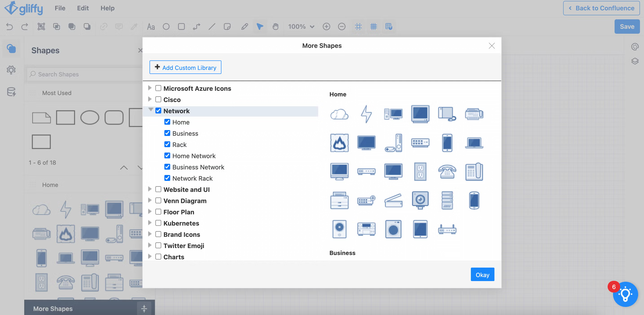Check the Floor Plan library checkbox
Image resolution: width=644 pixels, height=315 pixels.
pyautogui.click(x=158, y=212)
